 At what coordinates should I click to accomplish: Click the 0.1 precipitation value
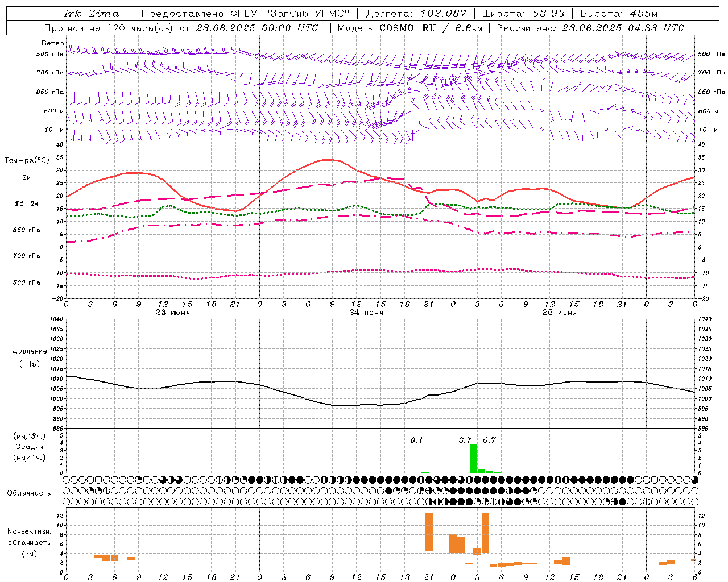(x=416, y=440)
